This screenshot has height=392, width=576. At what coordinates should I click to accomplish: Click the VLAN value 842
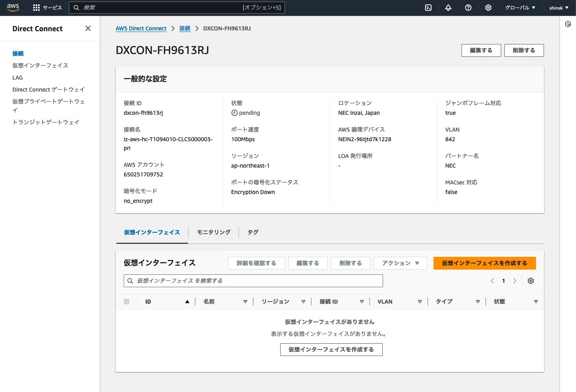tap(450, 139)
